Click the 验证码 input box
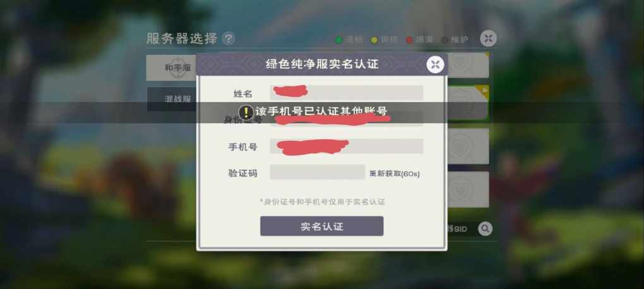 [x=317, y=172]
